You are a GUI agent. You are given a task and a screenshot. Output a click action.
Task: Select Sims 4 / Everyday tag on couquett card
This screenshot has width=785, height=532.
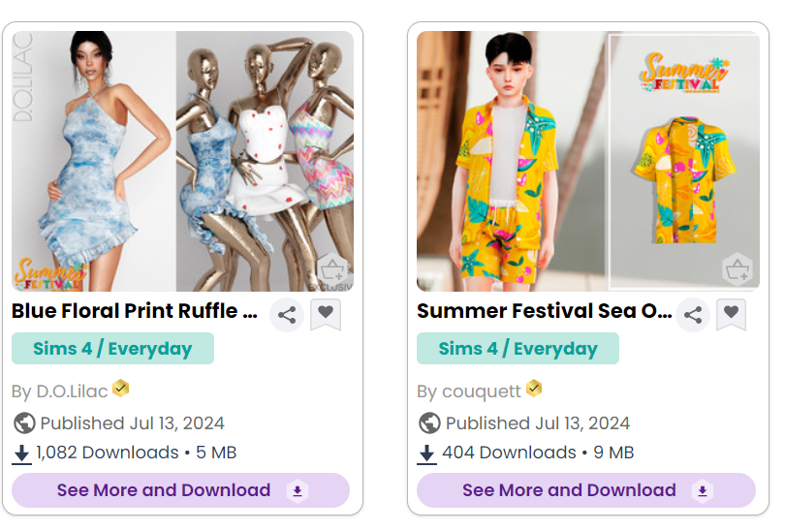pos(518,349)
